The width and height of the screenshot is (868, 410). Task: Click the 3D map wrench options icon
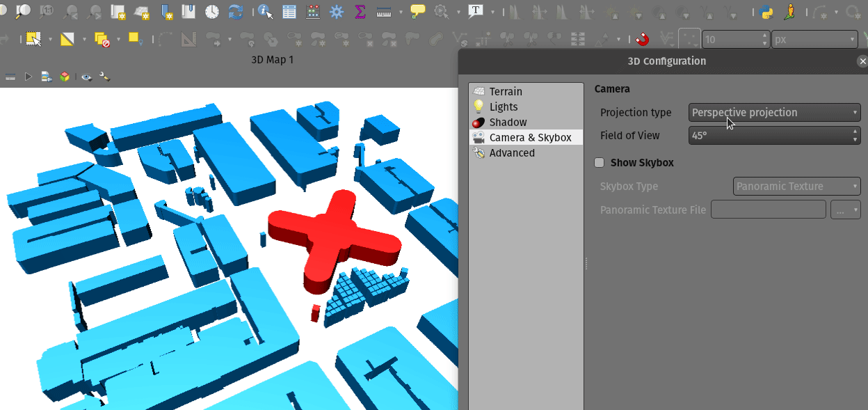point(104,77)
